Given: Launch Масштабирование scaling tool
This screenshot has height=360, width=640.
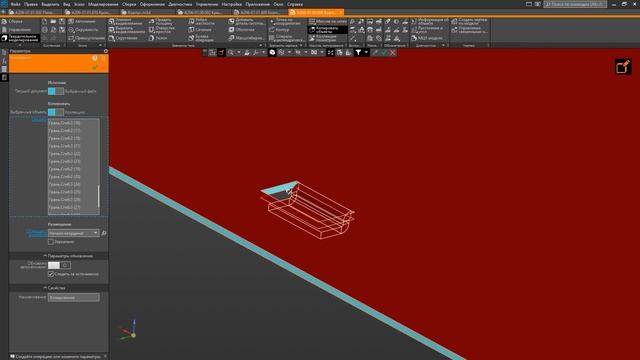Looking at the screenshot, I should pos(246,38).
